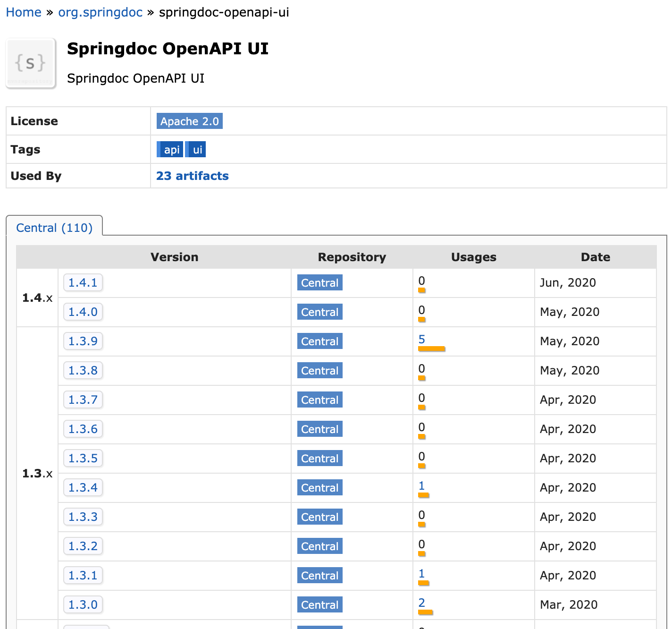Click the Springdoc {s} artifact logo
The height and width of the screenshot is (629, 672).
click(x=31, y=63)
